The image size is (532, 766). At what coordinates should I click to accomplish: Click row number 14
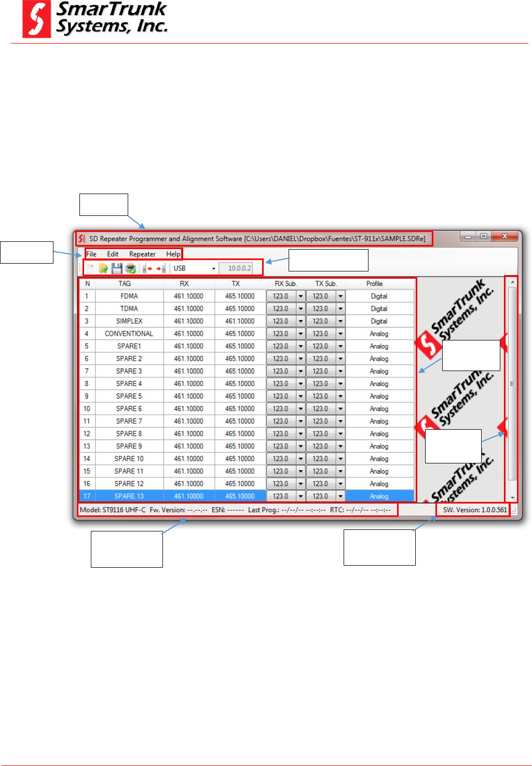click(x=87, y=459)
